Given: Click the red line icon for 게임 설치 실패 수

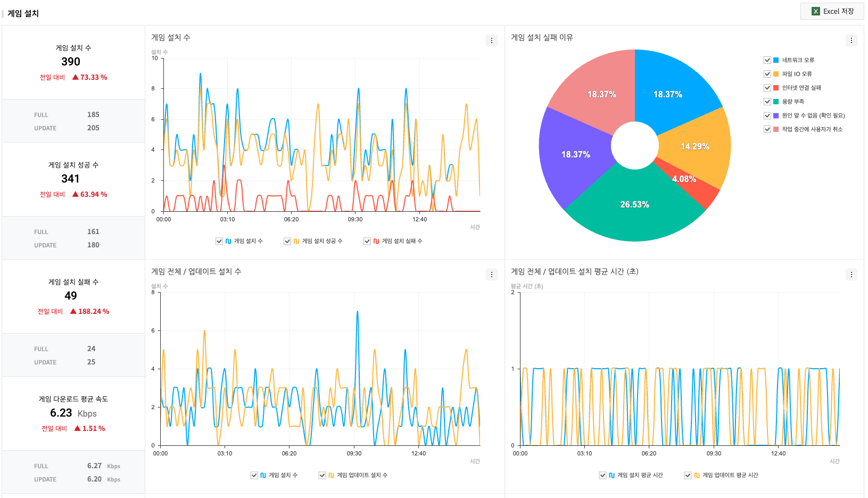Looking at the screenshot, I should [376, 241].
